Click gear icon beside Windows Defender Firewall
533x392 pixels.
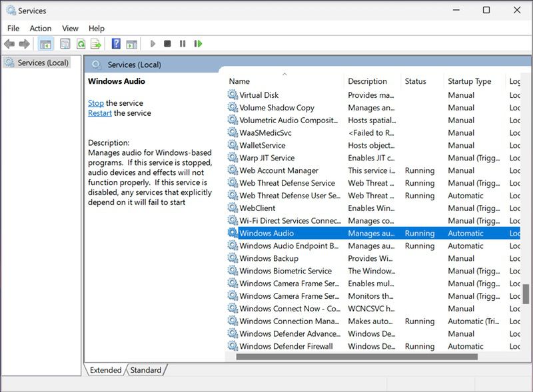(x=233, y=346)
